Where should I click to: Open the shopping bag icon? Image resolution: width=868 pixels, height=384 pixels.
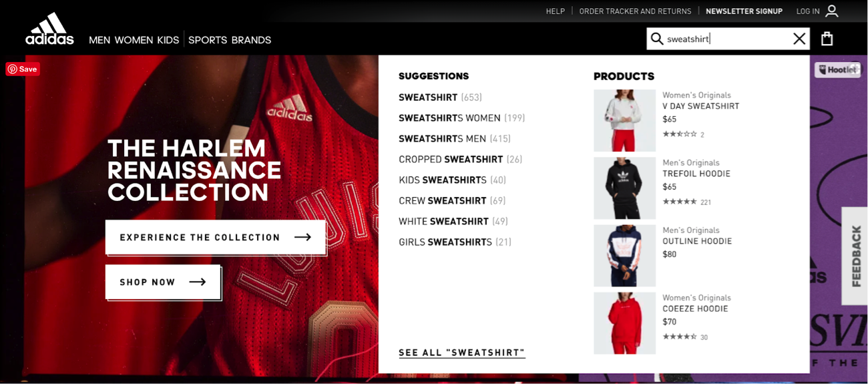pyautogui.click(x=827, y=39)
